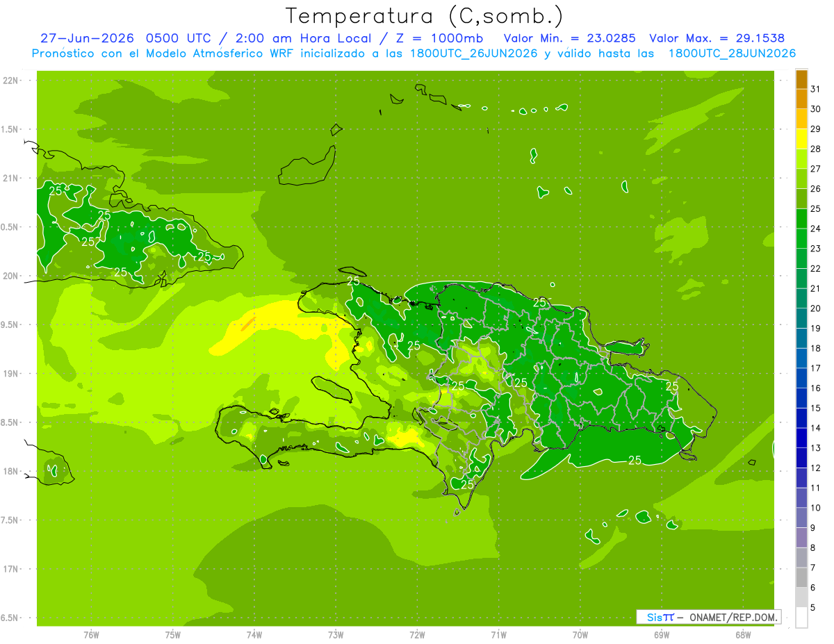Click the 'Sis' logo text in credit box
Screen dimensions: 834x644
pyautogui.click(x=653, y=616)
